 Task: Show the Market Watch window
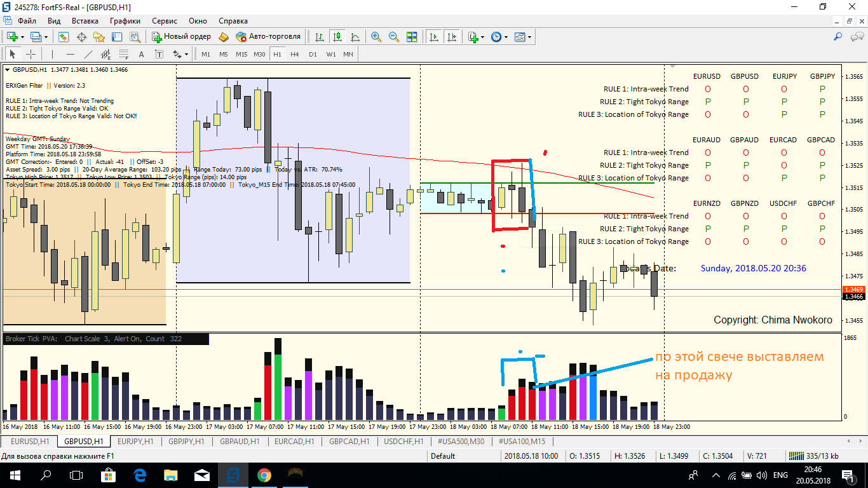64,37
